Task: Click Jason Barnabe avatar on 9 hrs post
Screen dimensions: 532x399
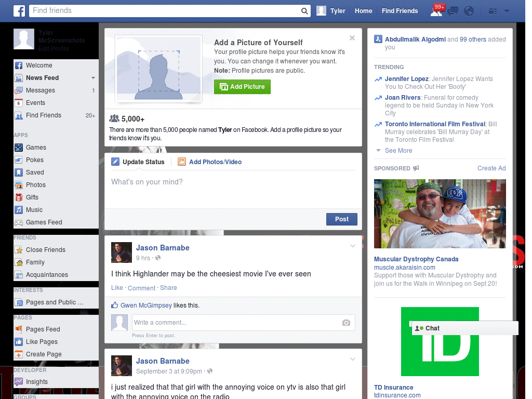Action: 122,252
